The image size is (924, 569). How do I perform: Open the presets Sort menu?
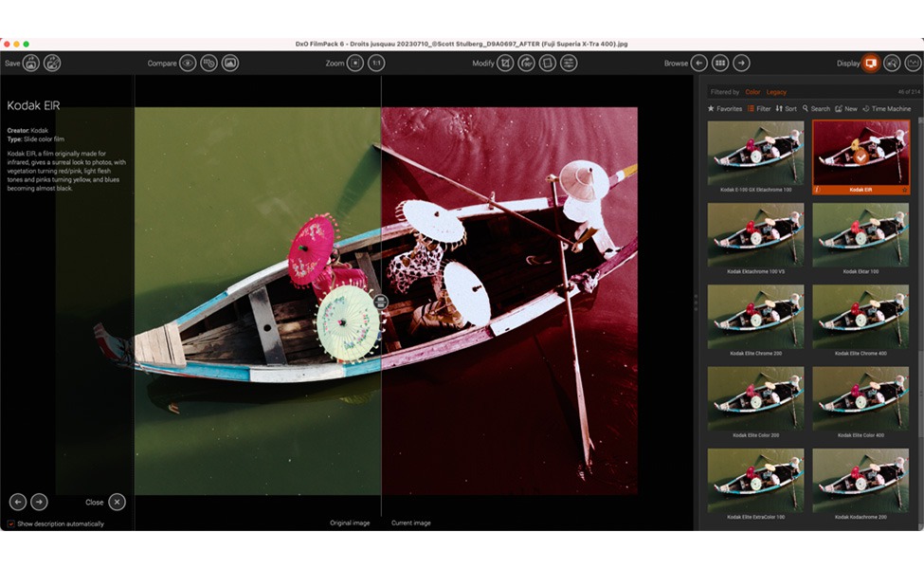786,108
